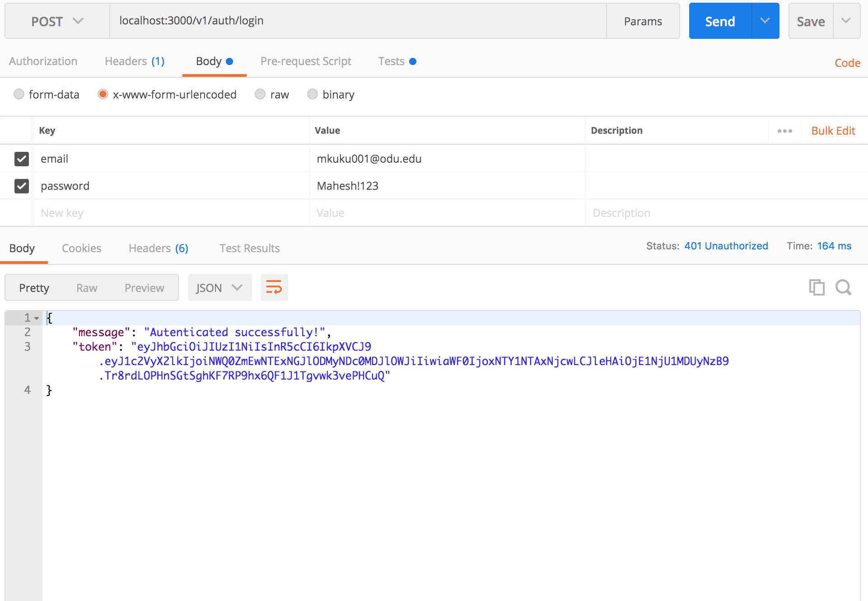Uncheck the email parameter checkbox
The width and height of the screenshot is (868, 601).
pos(22,159)
